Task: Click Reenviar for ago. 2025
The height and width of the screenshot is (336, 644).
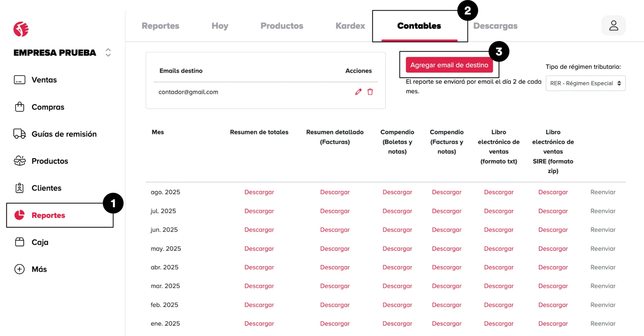Action: click(603, 192)
